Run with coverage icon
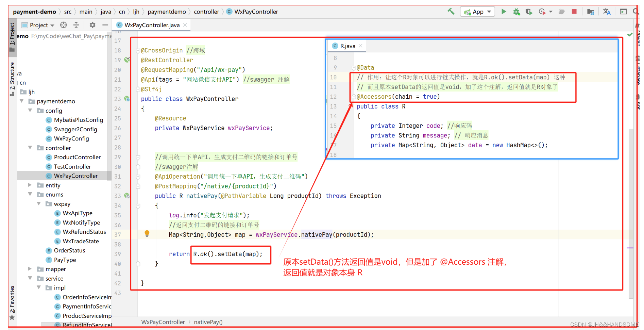Screen dimensions: 644x330 pyautogui.click(x=529, y=12)
